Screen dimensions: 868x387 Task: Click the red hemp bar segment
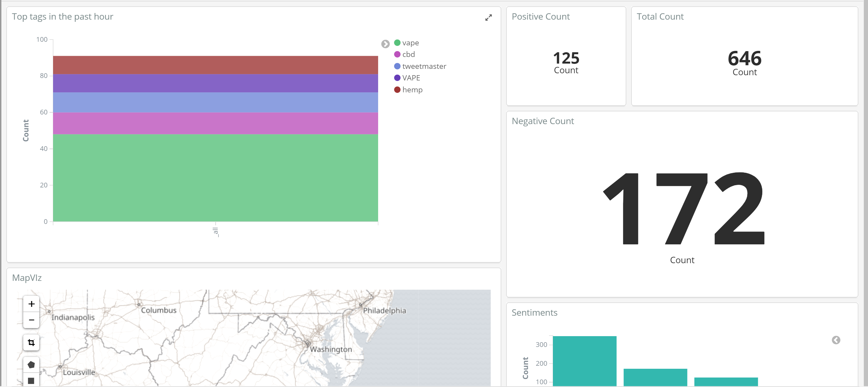pos(215,65)
